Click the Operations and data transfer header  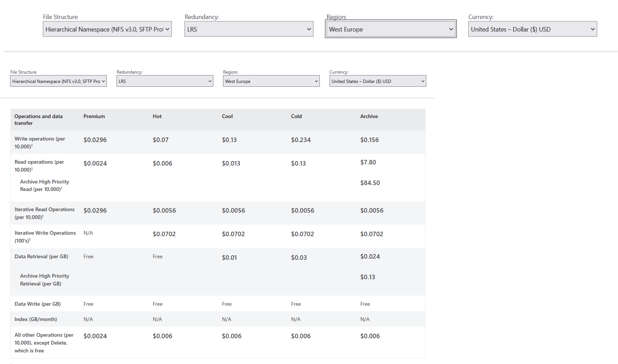[x=38, y=120]
